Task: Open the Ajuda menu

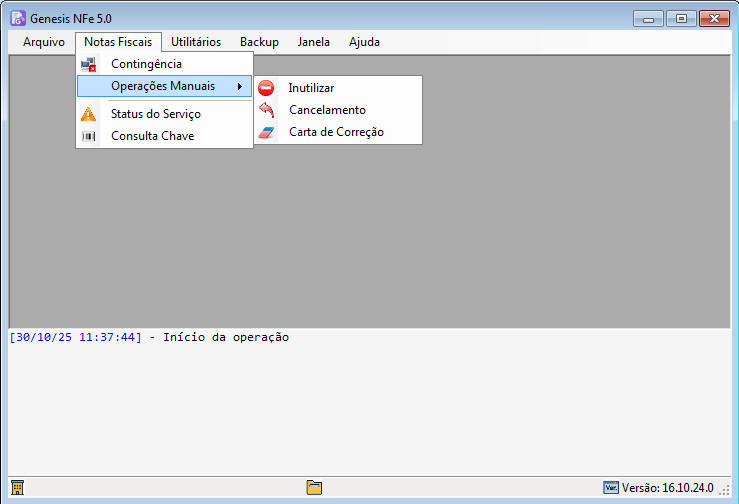Action: click(364, 42)
